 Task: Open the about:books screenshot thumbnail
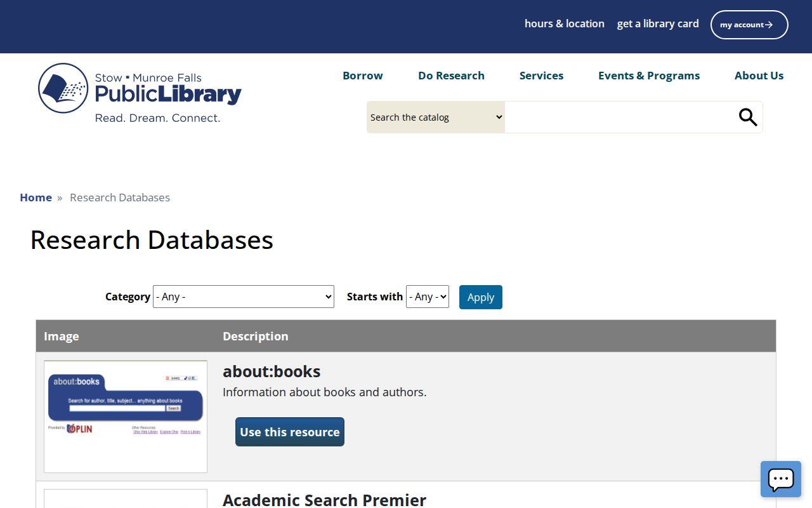(126, 417)
